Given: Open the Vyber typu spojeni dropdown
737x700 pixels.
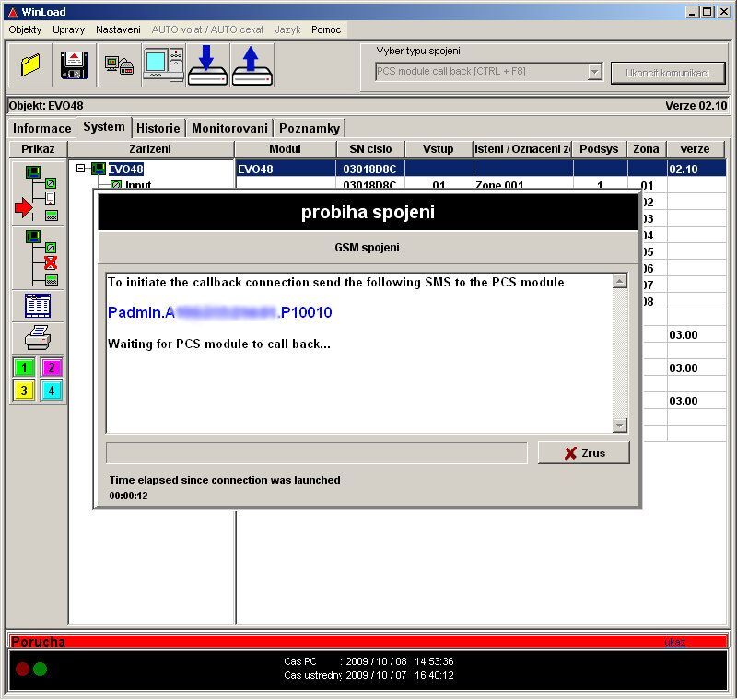Looking at the screenshot, I should [594, 72].
